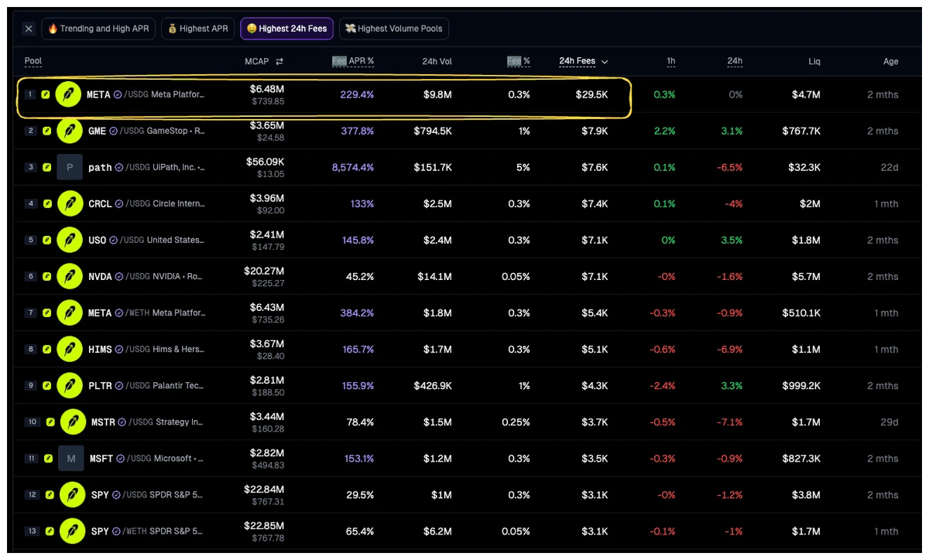Click the $827.3K liquidity value

coord(801,458)
